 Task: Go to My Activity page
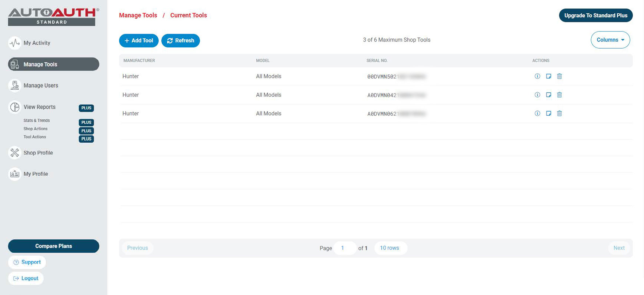(37, 43)
